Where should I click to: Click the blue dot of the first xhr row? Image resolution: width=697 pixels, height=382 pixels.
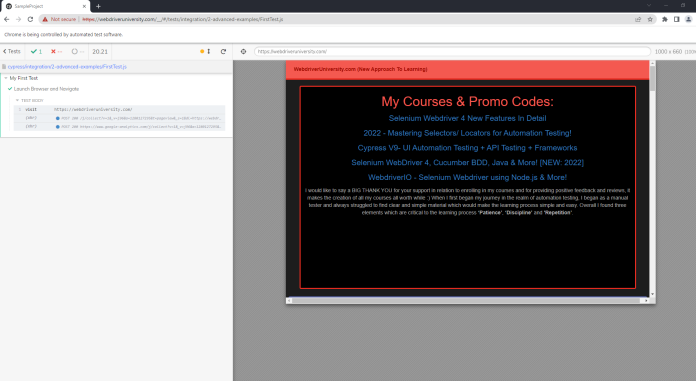click(58, 118)
